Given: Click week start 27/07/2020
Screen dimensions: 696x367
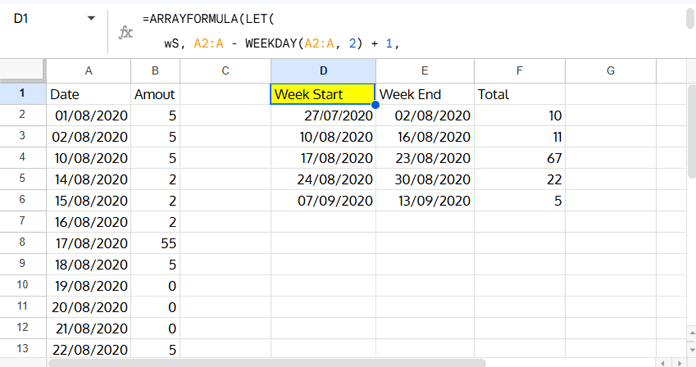Looking at the screenshot, I should tap(323, 115).
